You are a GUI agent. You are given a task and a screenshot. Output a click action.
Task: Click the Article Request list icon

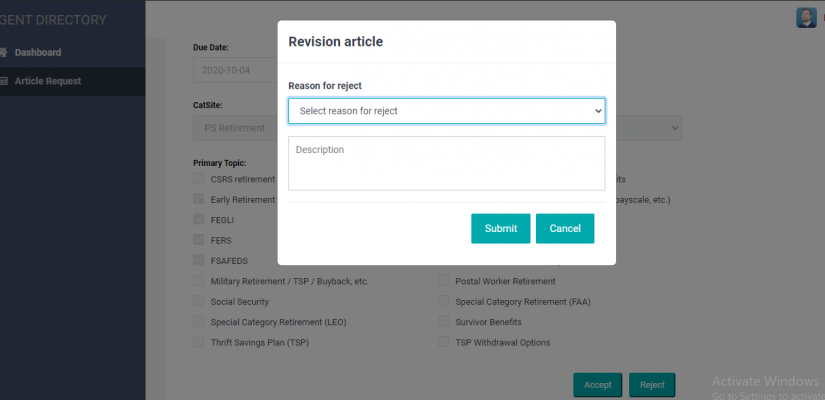[3, 81]
